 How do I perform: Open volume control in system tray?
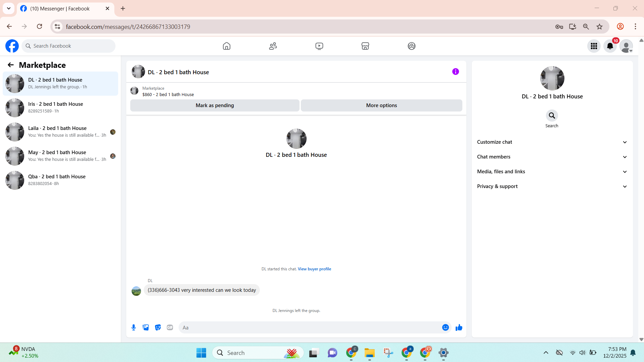coord(582,353)
